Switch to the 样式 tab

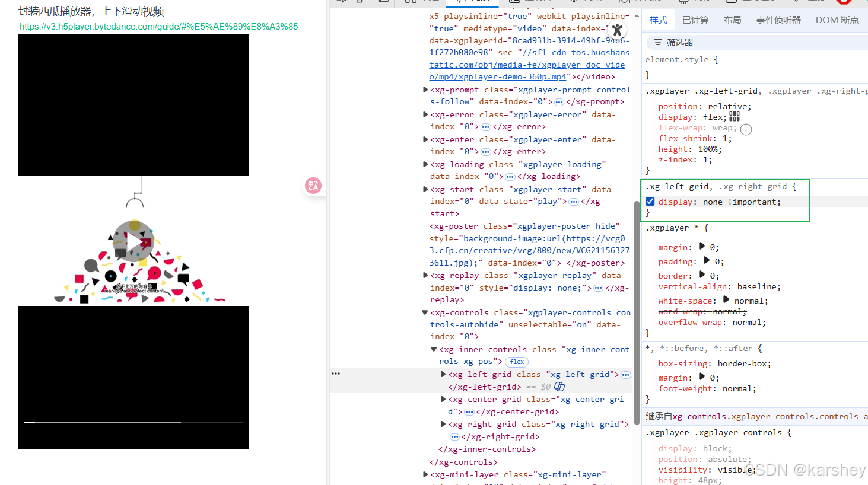[x=659, y=20]
